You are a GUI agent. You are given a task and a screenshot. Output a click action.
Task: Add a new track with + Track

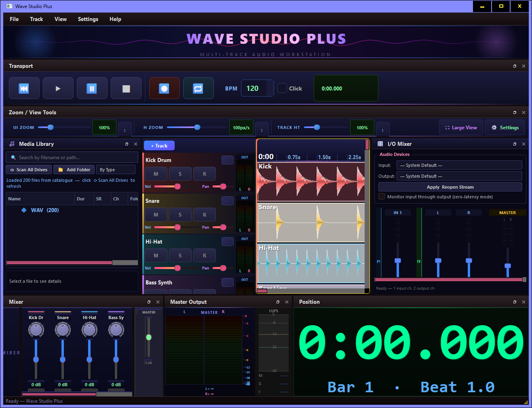pos(159,146)
